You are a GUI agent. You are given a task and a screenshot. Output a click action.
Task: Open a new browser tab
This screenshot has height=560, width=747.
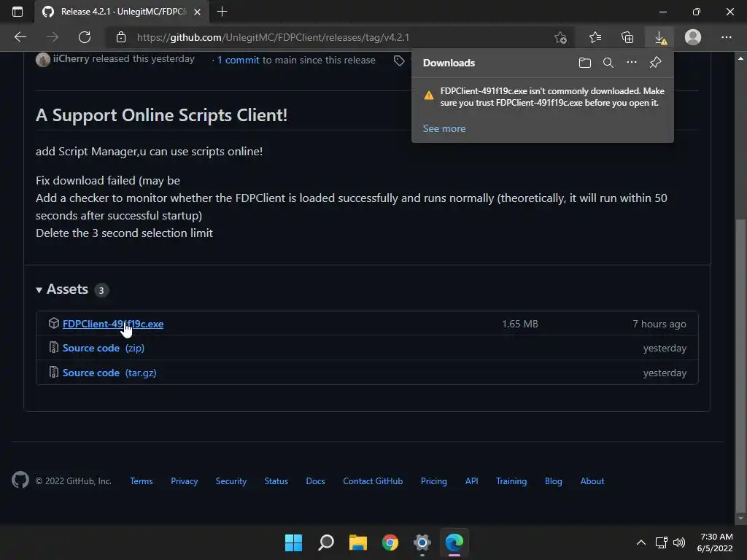(x=222, y=12)
